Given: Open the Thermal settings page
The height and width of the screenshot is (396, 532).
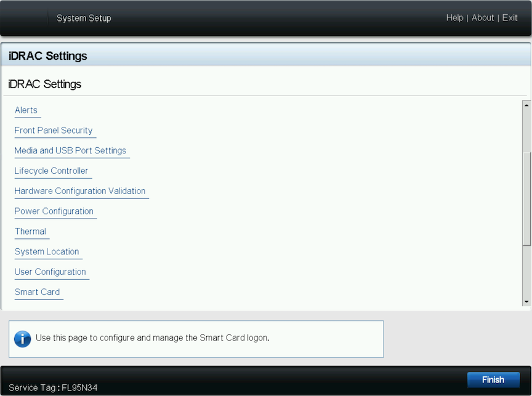Looking at the screenshot, I should [x=31, y=231].
